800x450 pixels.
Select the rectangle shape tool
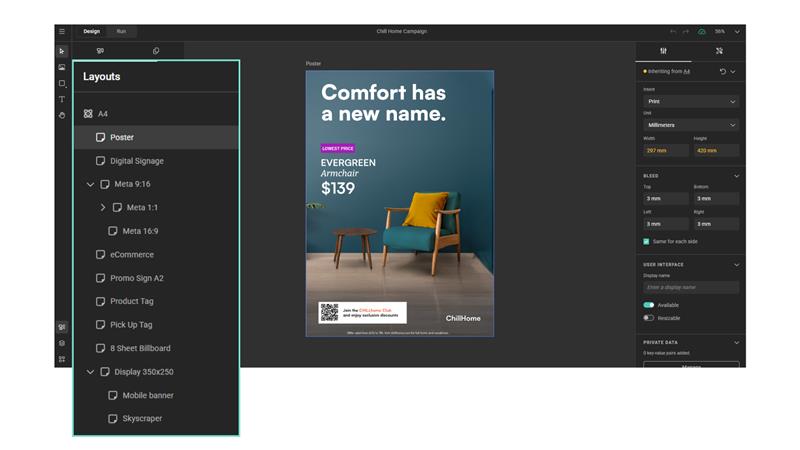(62, 83)
